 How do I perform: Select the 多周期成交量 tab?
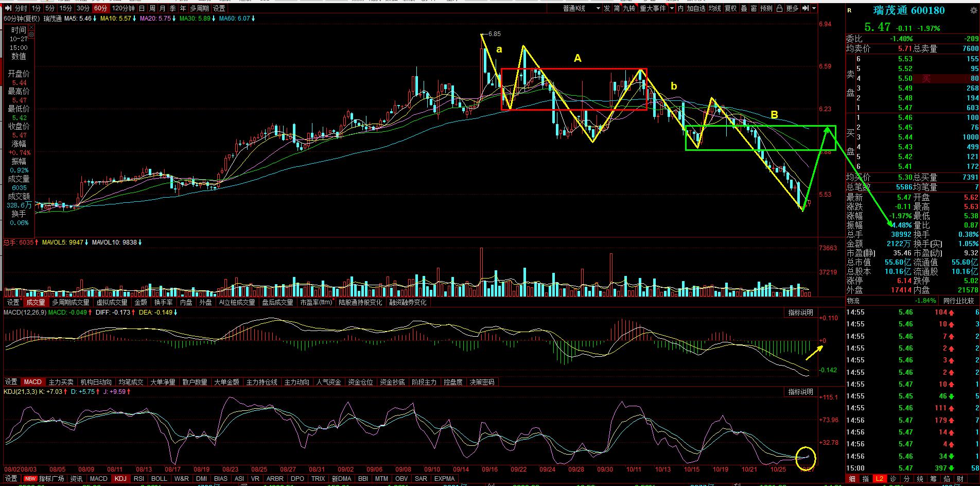[x=71, y=302]
